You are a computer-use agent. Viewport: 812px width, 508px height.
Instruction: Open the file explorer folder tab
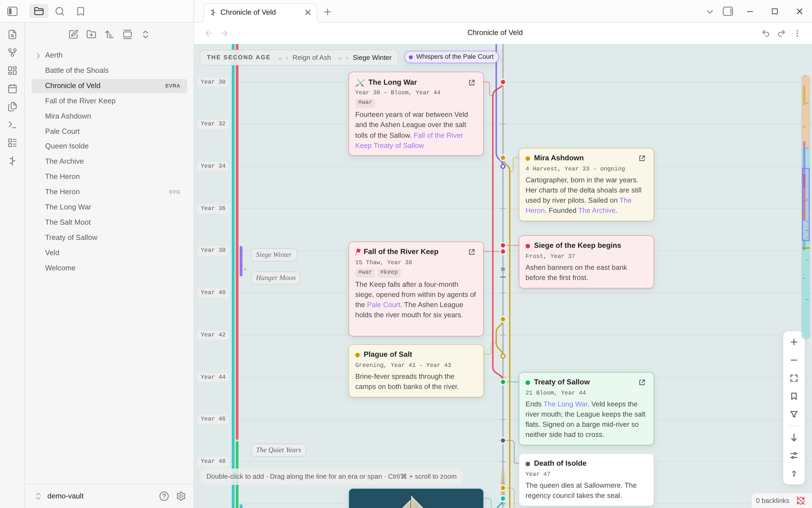(x=39, y=11)
